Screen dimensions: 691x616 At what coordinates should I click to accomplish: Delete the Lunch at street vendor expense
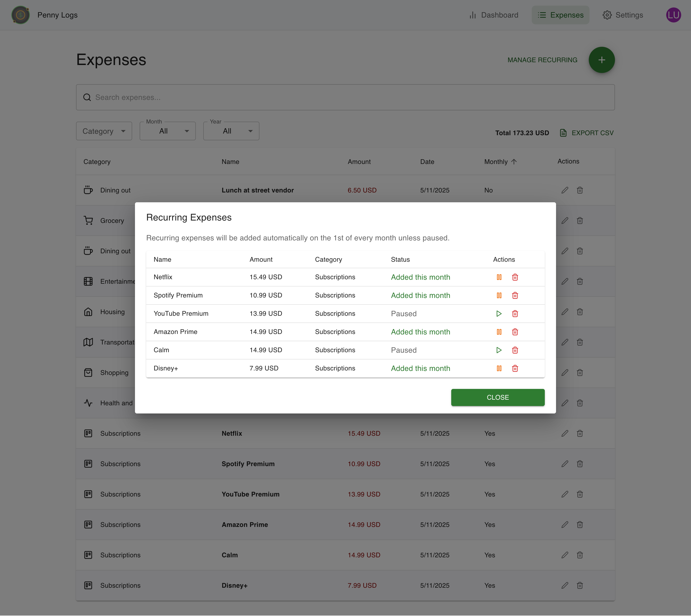click(580, 190)
